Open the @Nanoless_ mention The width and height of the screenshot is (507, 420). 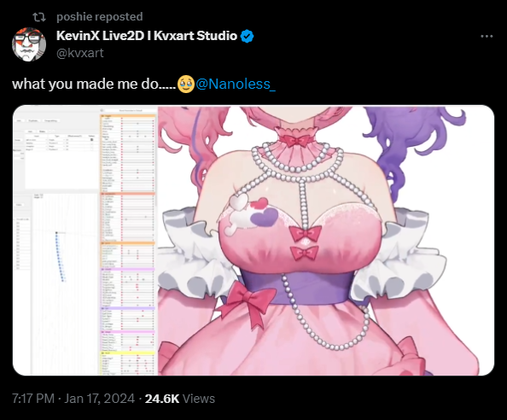236,84
